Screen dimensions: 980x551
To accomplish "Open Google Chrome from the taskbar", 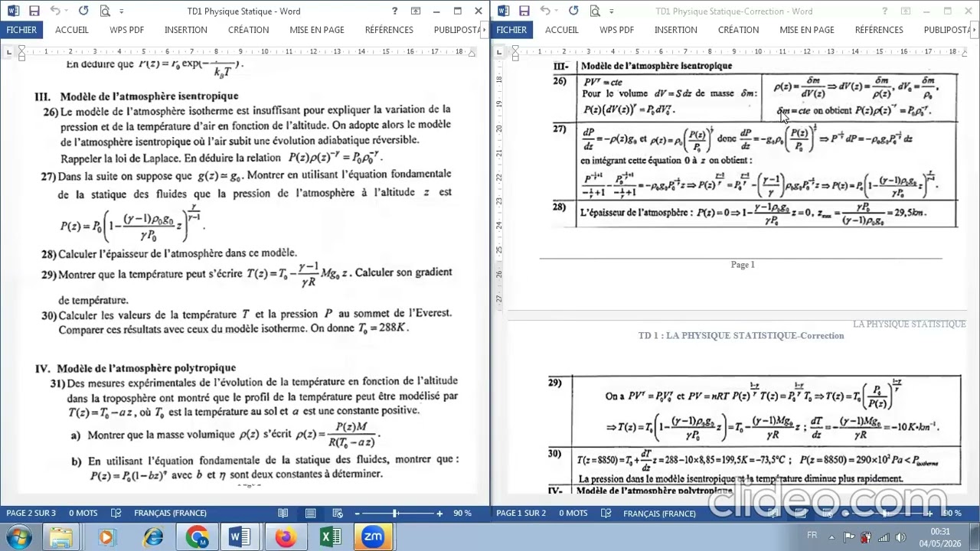I will (197, 537).
